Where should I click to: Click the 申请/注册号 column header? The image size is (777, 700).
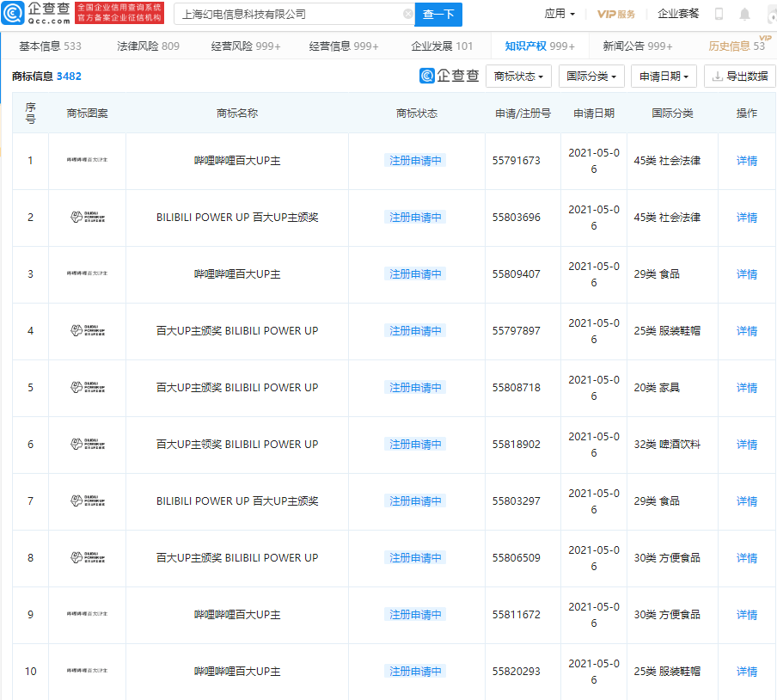point(523,114)
